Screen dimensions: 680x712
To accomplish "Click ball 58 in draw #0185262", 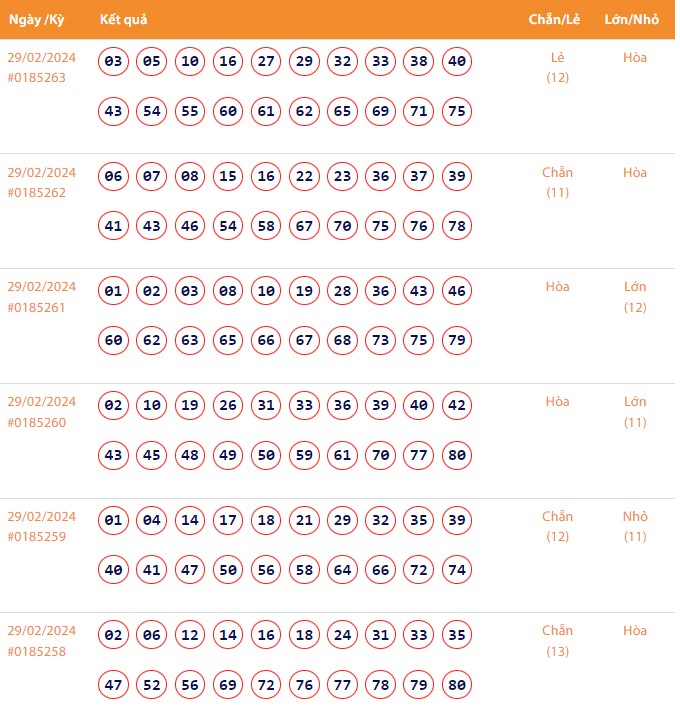I will 266,226.
